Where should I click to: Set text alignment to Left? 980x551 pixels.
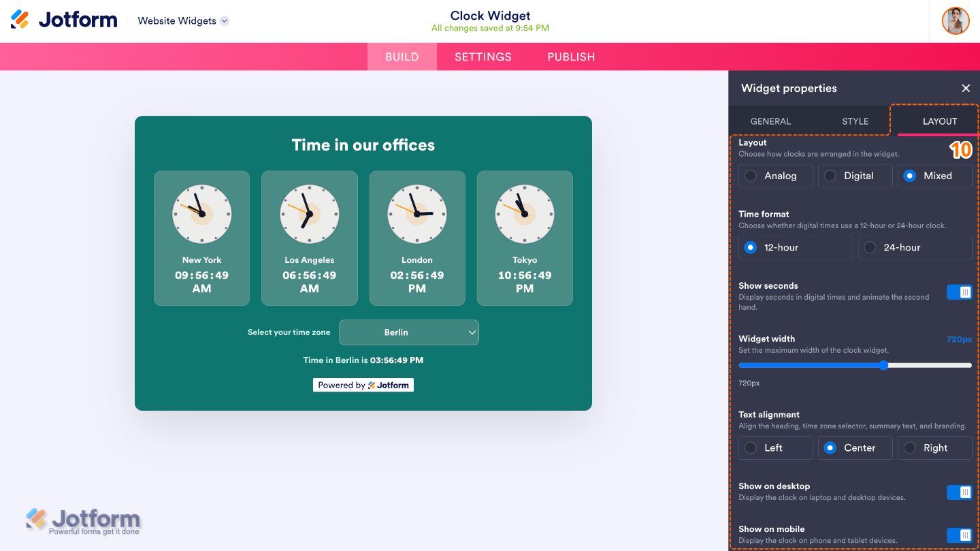click(x=776, y=447)
